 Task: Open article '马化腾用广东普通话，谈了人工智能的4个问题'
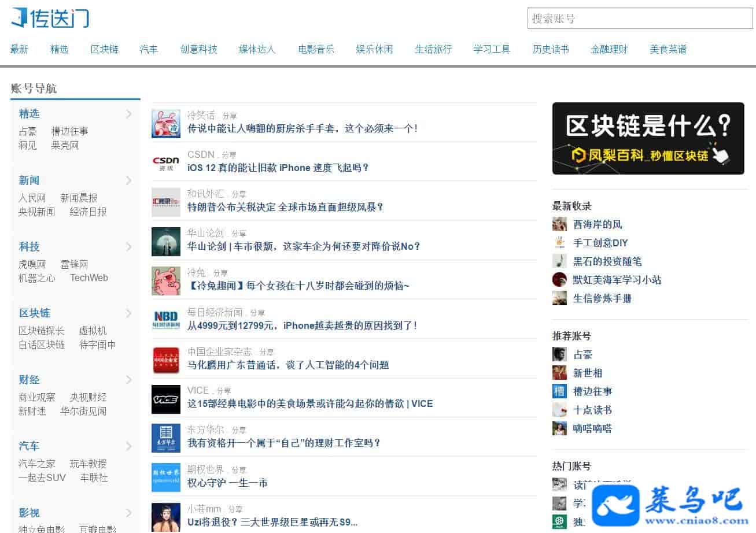(288, 365)
